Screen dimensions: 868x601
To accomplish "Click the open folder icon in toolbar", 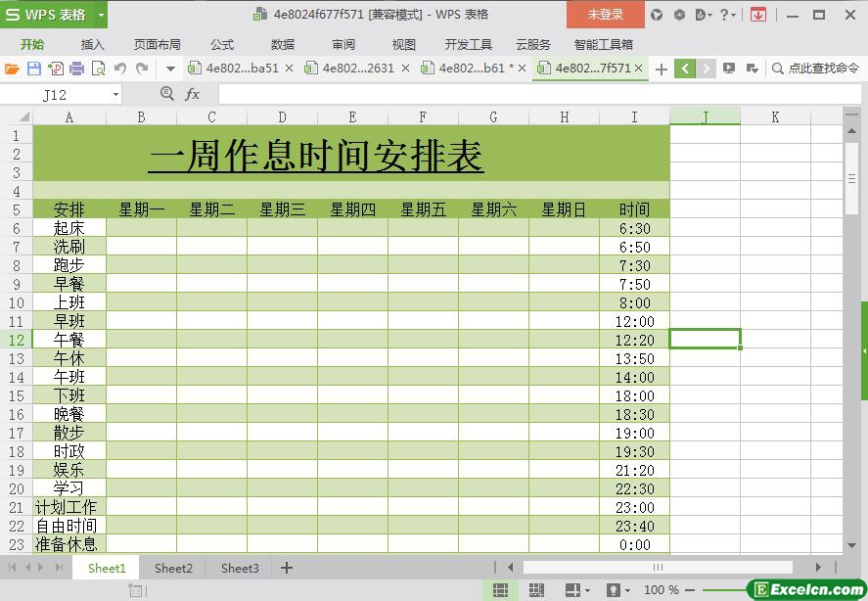I will [12, 69].
